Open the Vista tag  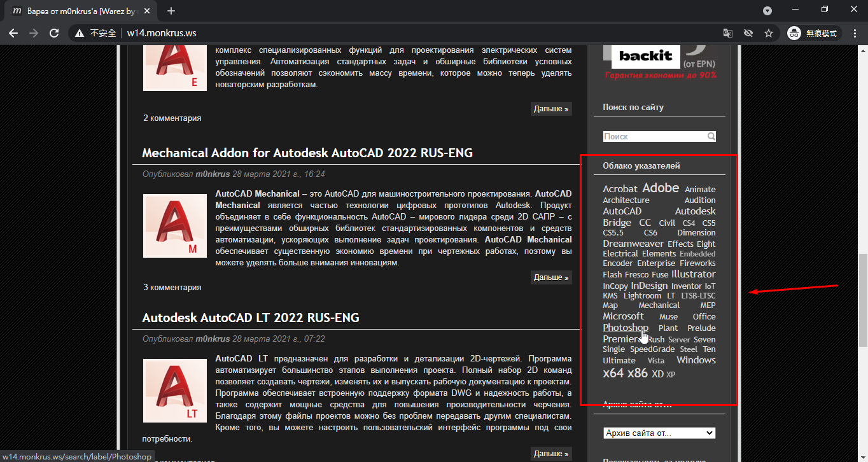tap(656, 361)
